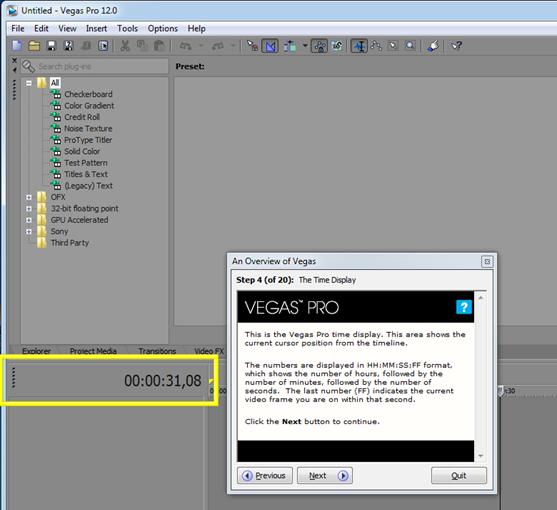Expand the OFX folder
557x510 pixels.
point(29,197)
